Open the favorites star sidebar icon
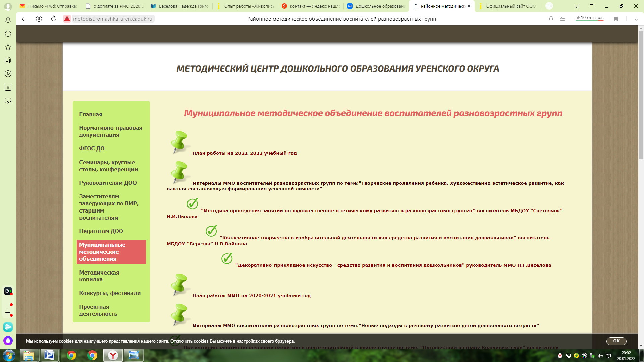The image size is (644, 362). 8,47
